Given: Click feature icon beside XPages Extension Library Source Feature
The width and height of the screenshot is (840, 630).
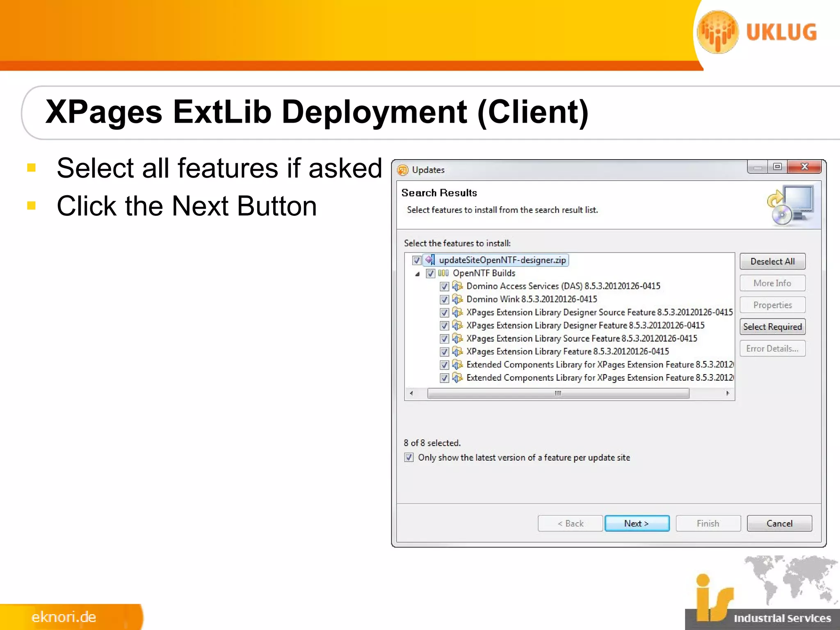Looking at the screenshot, I should [457, 338].
